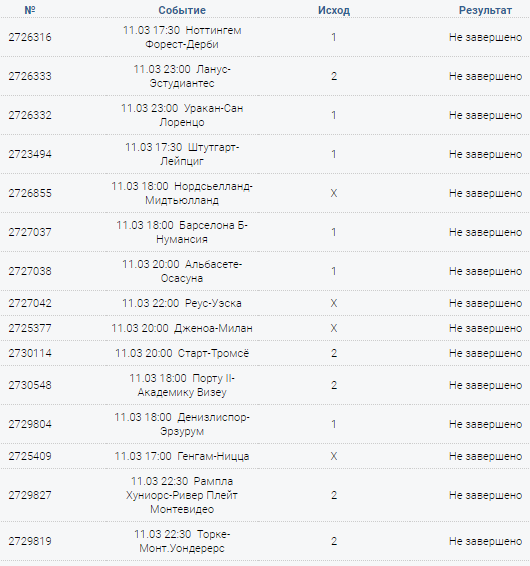This screenshot has height=566, width=530.
Task: Select event number 2727038
Action: tap(30, 271)
